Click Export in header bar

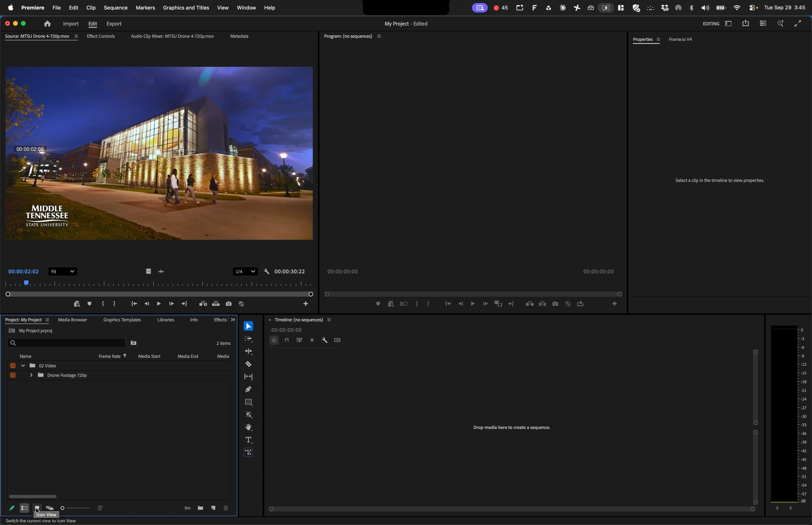pyautogui.click(x=114, y=24)
